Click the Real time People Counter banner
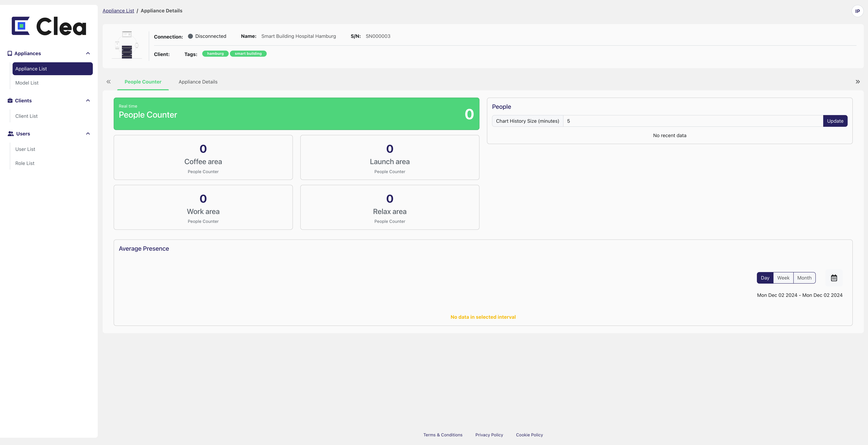Viewport: 868px width, 445px height. coord(296,114)
